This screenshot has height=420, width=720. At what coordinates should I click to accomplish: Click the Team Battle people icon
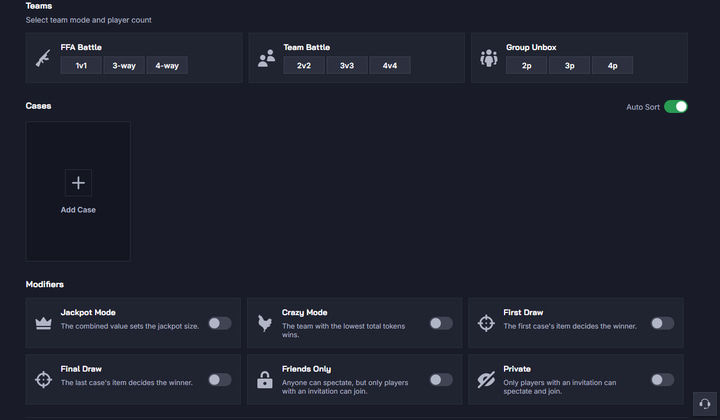266,58
